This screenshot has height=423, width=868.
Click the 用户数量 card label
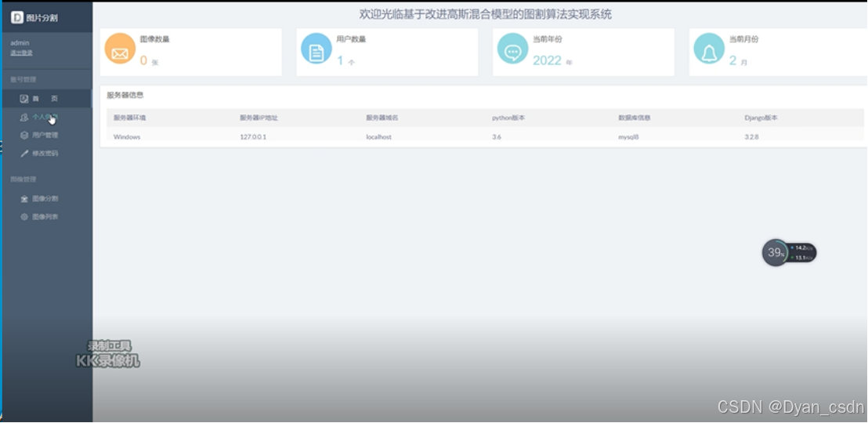(351, 39)
